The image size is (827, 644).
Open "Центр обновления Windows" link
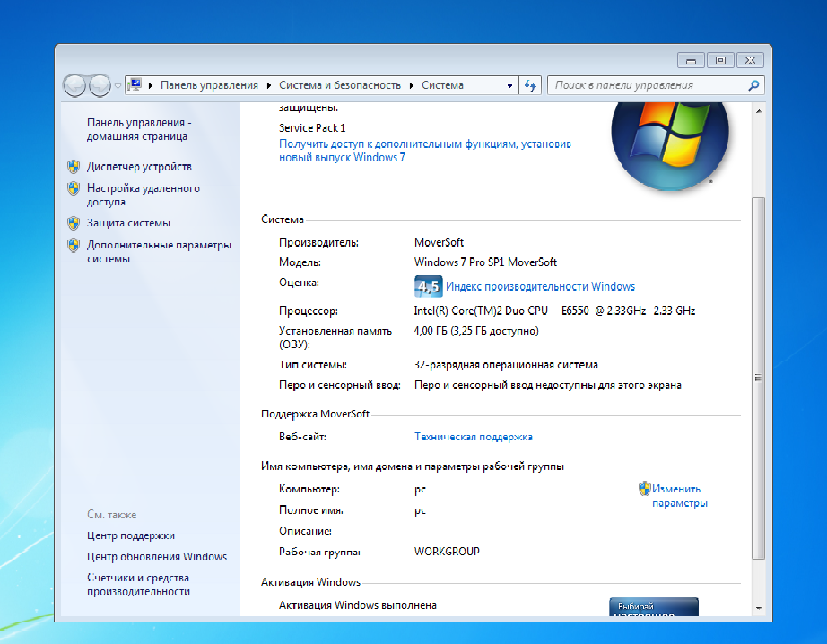[157, 556]
